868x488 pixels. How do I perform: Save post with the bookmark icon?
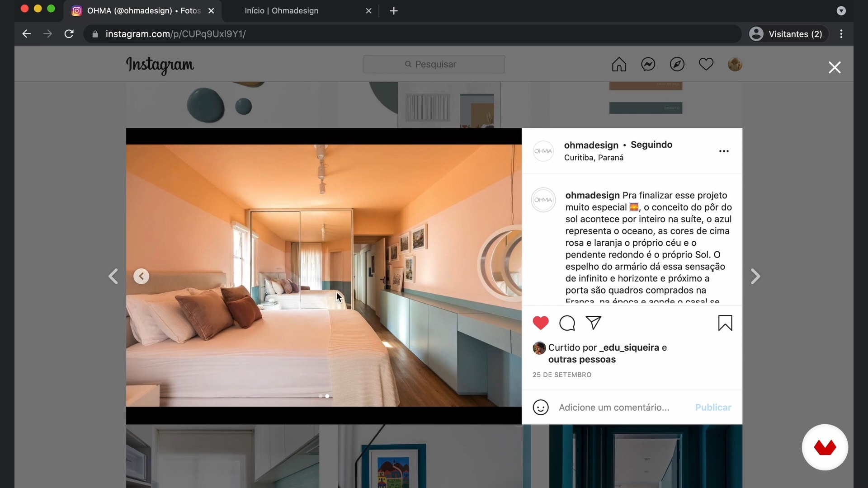tap(725, 323)
